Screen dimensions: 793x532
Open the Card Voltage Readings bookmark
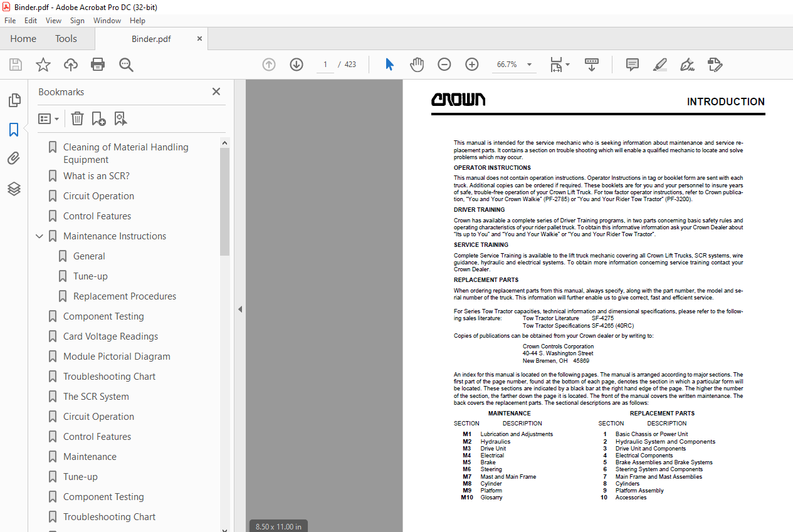point(110,336)
